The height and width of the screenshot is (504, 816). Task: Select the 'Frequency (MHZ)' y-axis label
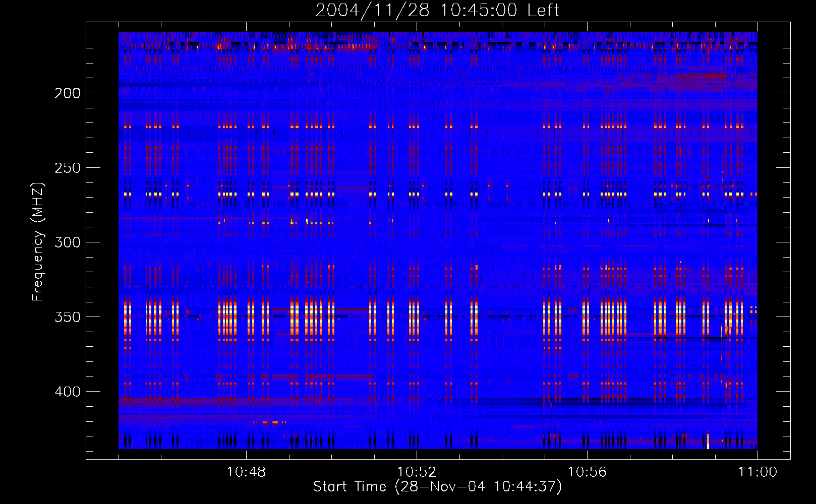[38, 242]
